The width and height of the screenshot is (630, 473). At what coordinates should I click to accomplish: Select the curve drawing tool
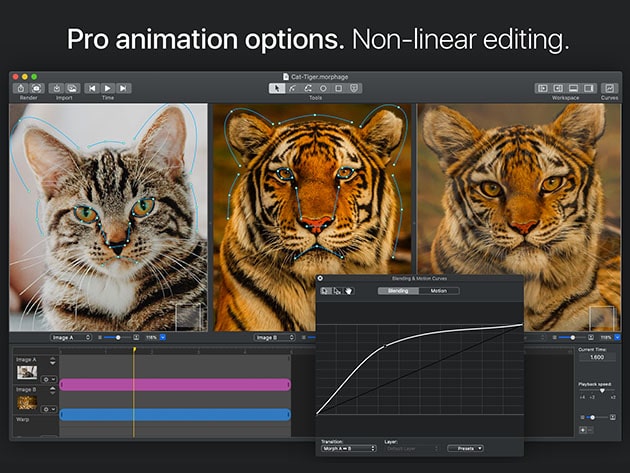click(x=292, y=88)
